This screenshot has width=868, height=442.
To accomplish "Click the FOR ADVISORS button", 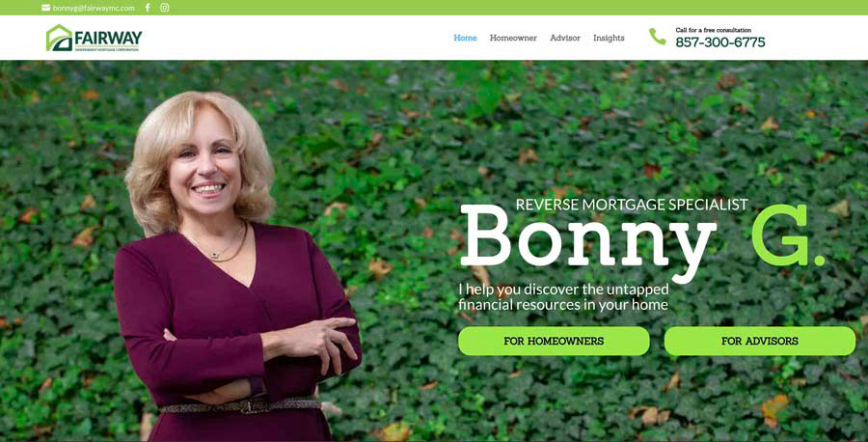I will pos(760,342).
